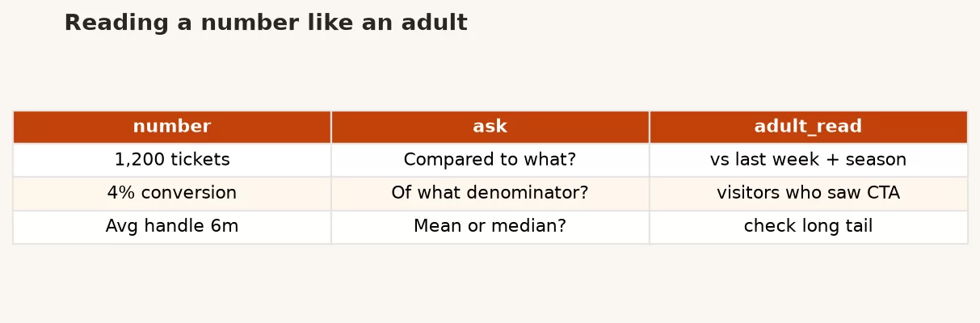Select the '4% conversion' cell
Viewport: 980px width, 323px height.
click(172, 194)
